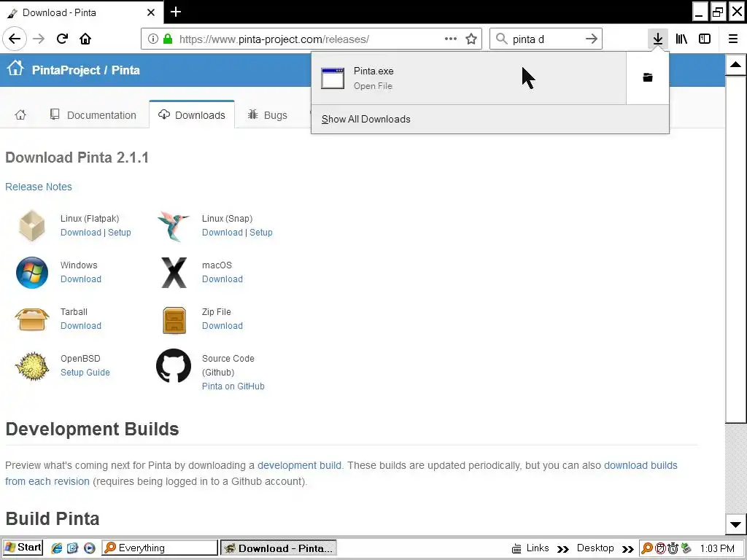
Task: Open the Bugs tab
Action: click(267, 114)
